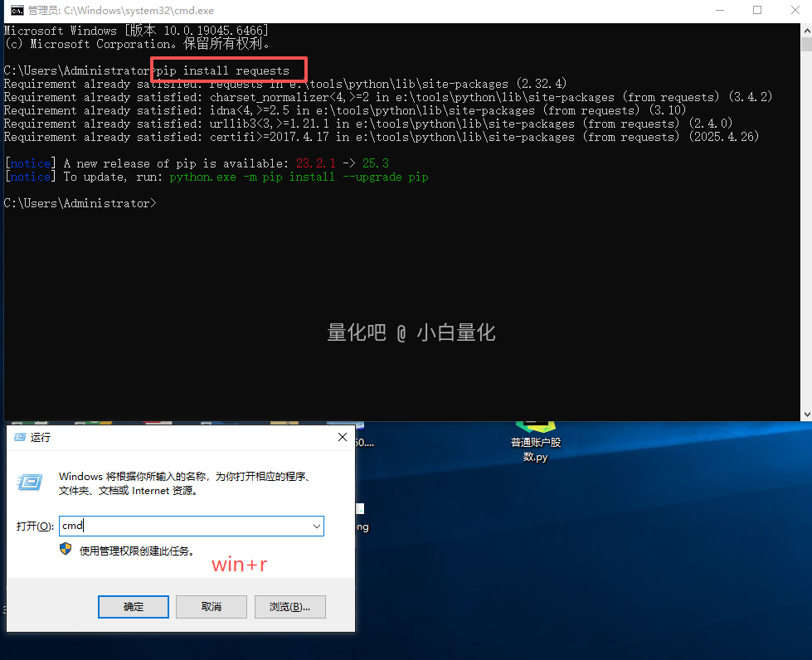This screenshot has width=812, height=660.
Task: Close the command prompt window
Action: (x=795, y=11)
